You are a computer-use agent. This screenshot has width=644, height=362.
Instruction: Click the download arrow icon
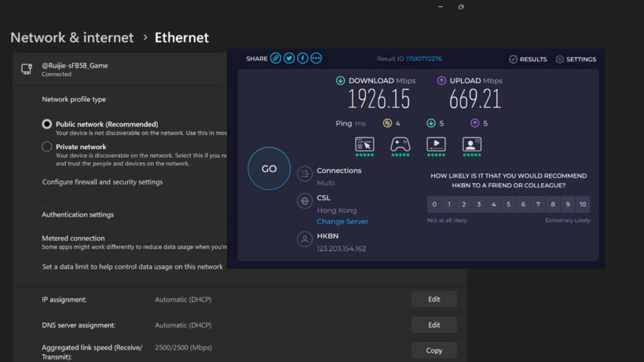click(x=340, y=80)
